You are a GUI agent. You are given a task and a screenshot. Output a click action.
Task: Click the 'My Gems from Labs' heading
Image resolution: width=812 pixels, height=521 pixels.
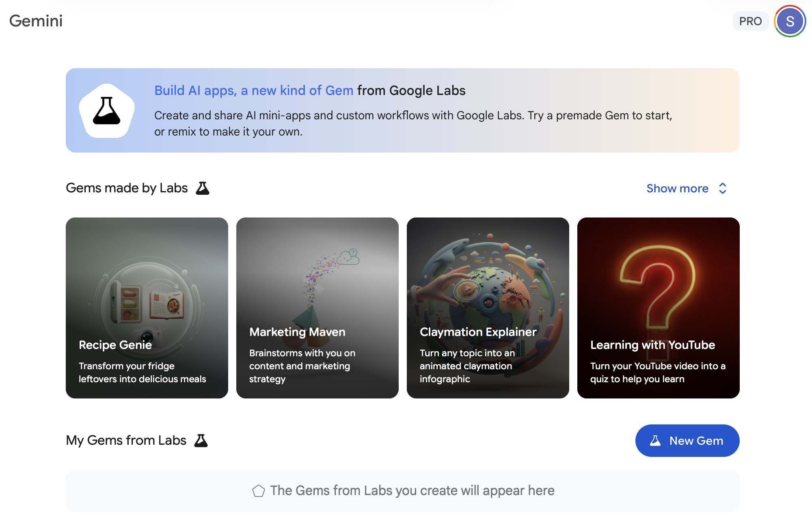tap(126, 440)
